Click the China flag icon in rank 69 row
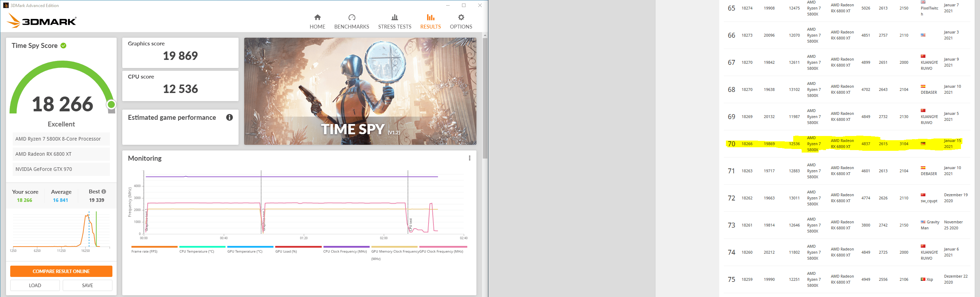The image size is (980, 297). click(x=923, y=110)
